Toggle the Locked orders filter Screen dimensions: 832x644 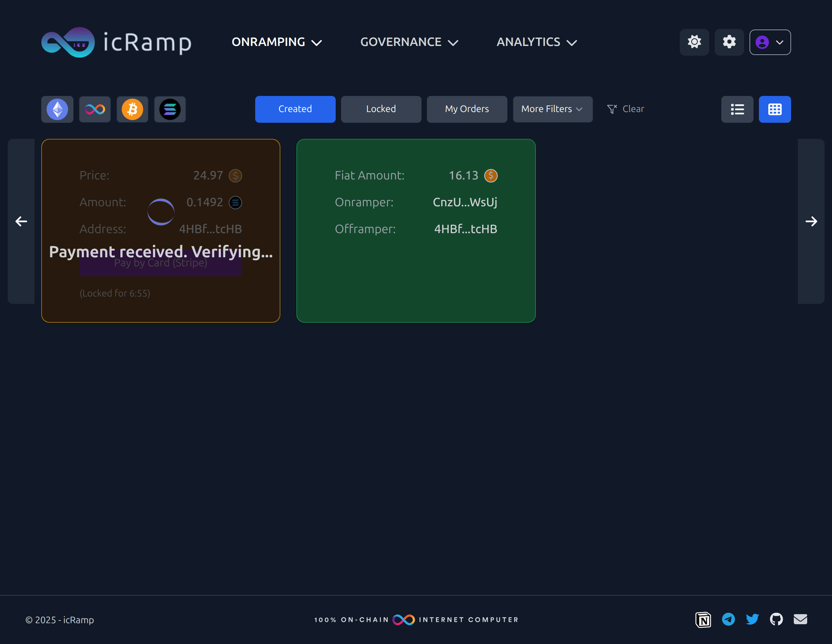381,109
